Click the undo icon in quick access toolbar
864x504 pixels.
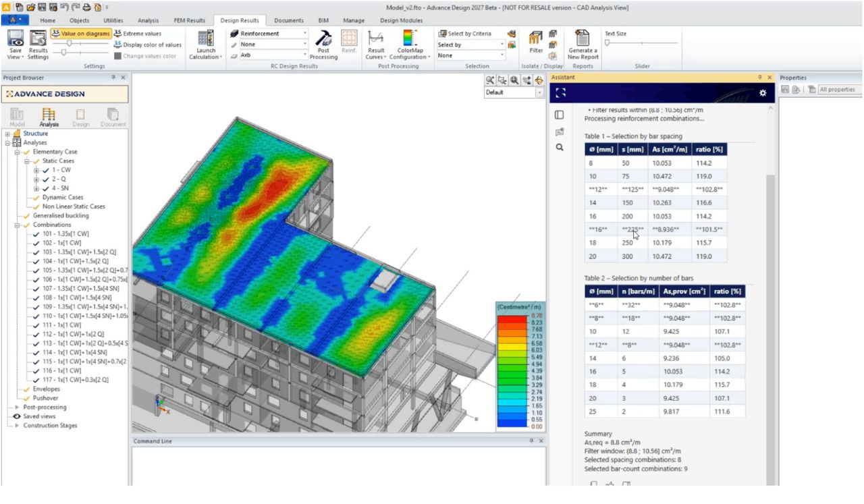coord(63,7)
